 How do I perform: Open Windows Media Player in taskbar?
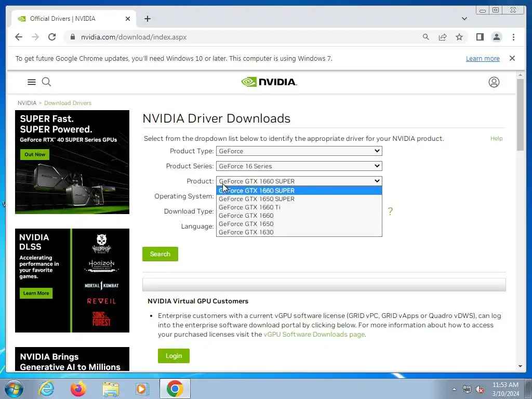click(x=142, y=389)
